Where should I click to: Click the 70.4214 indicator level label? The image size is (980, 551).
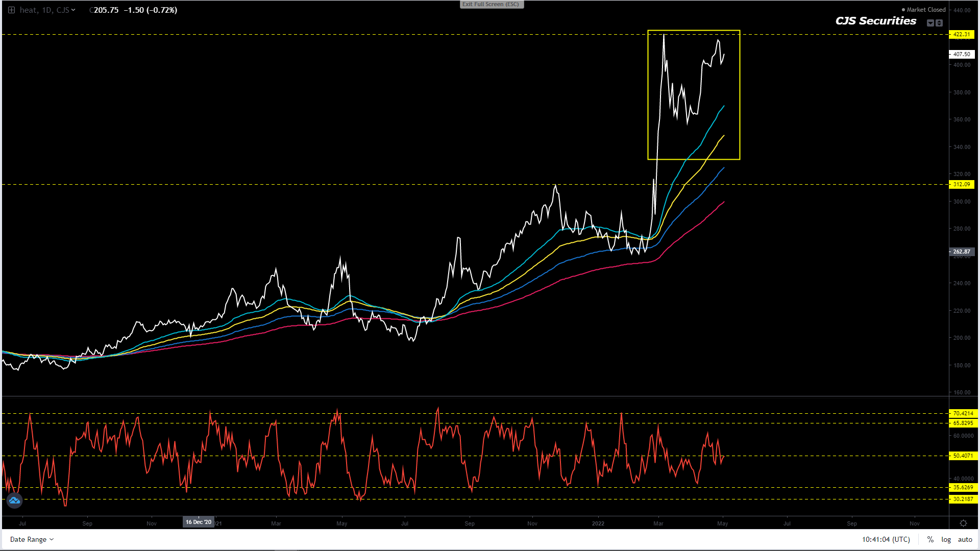pos(963,413)
